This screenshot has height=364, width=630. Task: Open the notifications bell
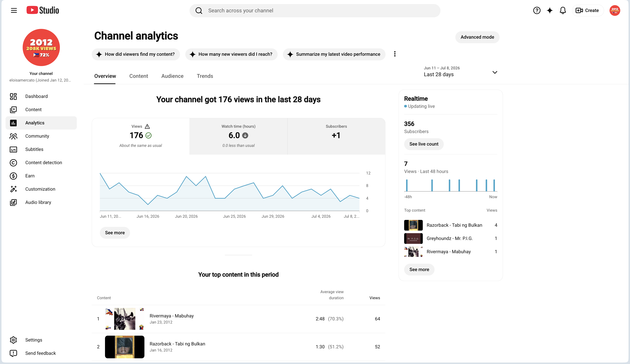563,10
